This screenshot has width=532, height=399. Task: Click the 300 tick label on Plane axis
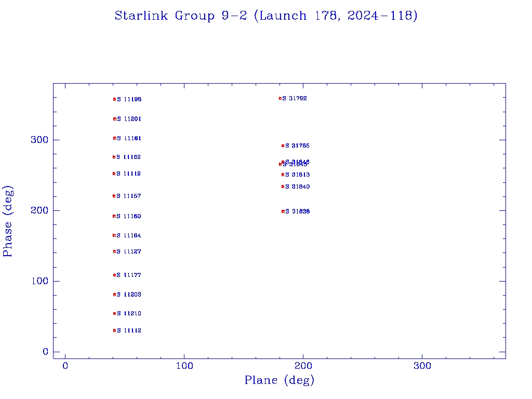[x=422, y=366]
